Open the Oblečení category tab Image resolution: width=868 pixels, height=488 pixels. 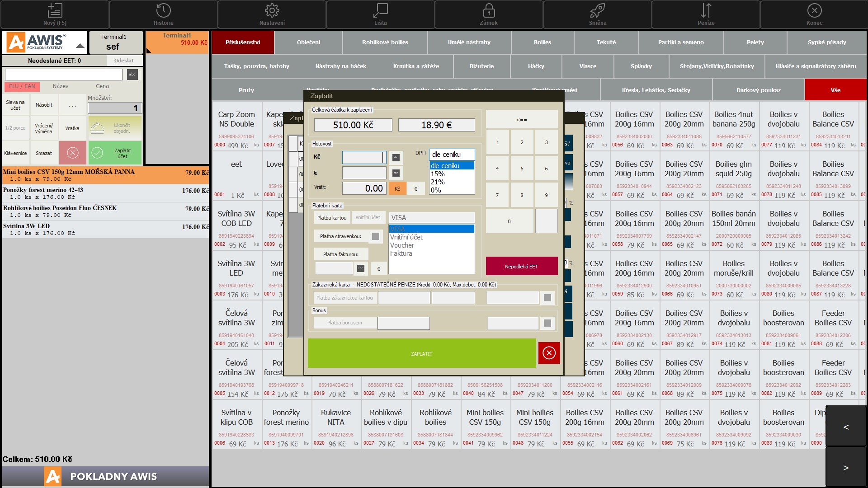click(308, 42)
